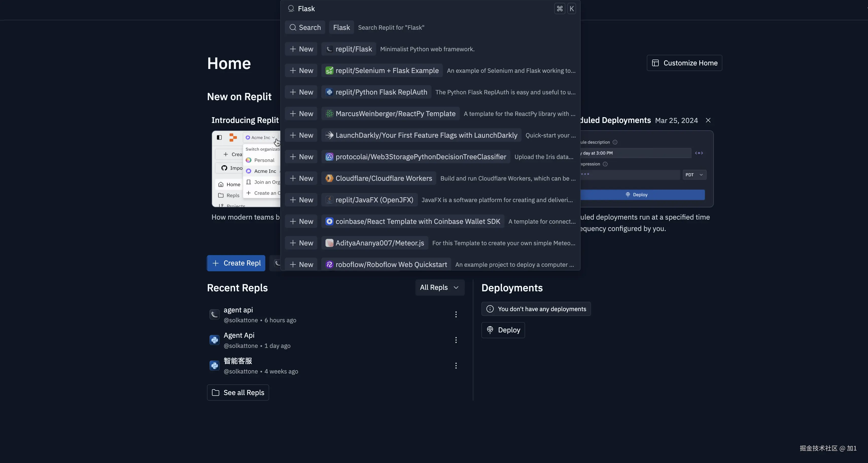Select the replit/Flask template result
This screenshot has width=868, height=463.
click(349, 49)
